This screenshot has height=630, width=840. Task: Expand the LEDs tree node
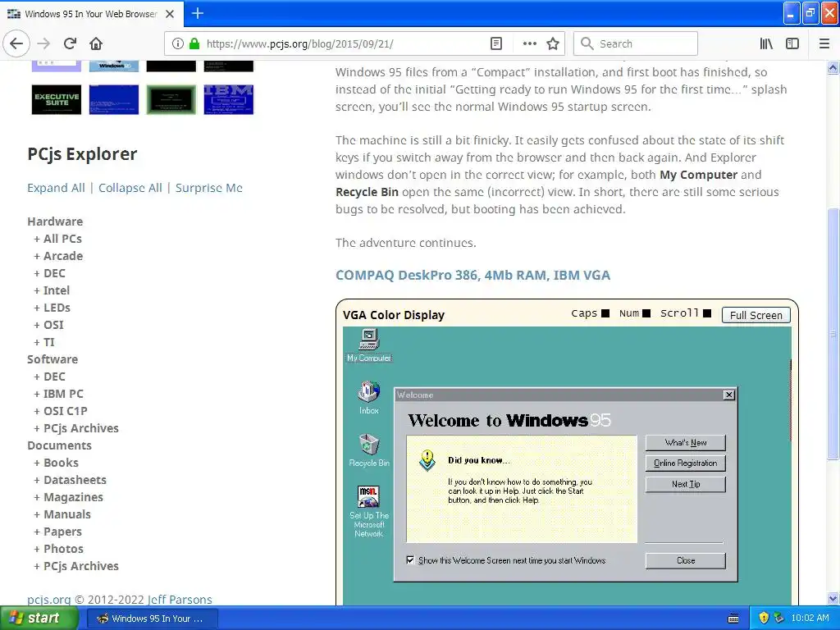click(x=52, y=308)
